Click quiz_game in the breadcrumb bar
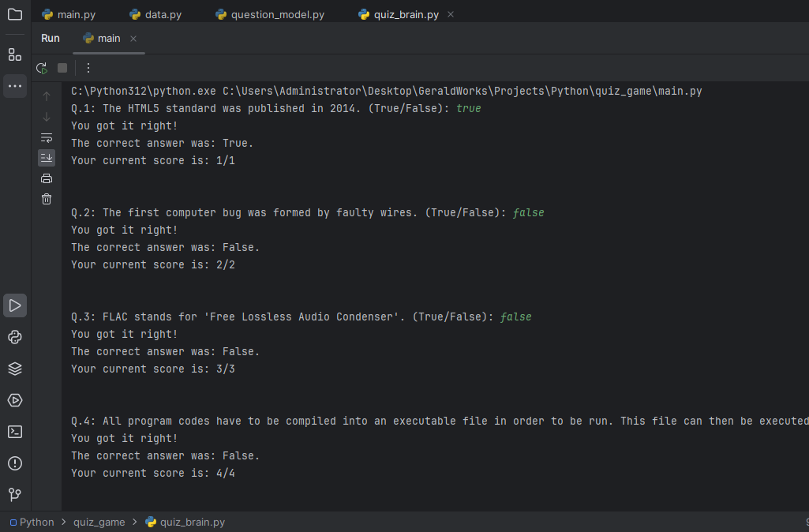Viewport: 809px width, 532px height. [99, 522]
